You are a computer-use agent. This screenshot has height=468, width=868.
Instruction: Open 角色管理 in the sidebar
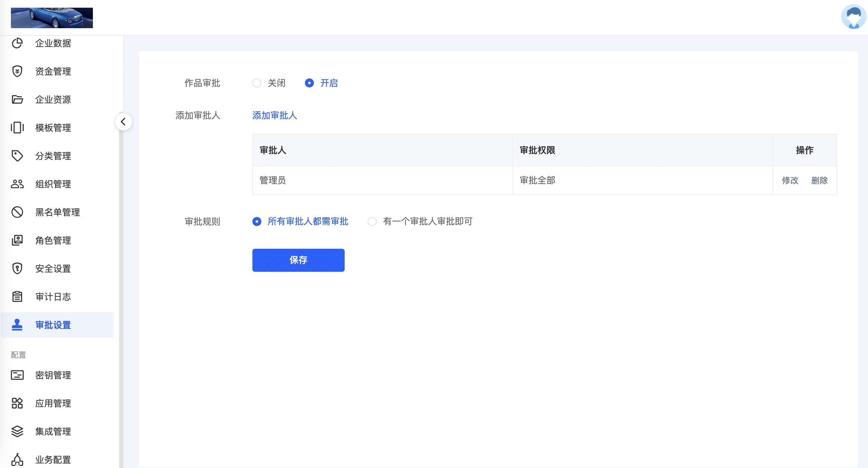[x=53, y=240]
